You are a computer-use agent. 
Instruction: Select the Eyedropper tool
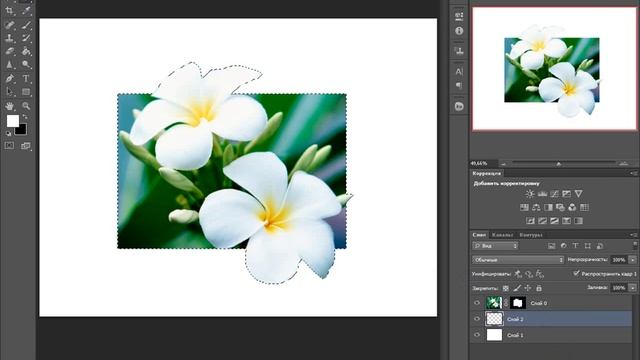(x=26, y=11)
